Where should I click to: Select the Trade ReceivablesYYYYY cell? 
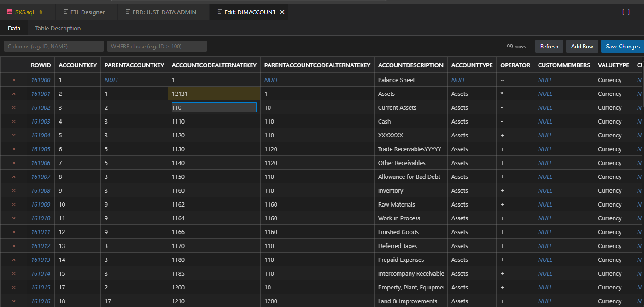click(411, 149)
